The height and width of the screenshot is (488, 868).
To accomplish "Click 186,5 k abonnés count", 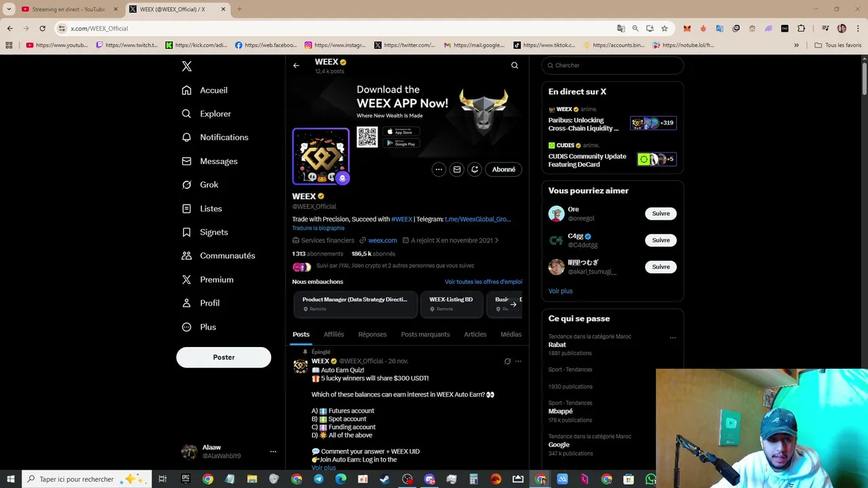I will (x=373, y=253).
